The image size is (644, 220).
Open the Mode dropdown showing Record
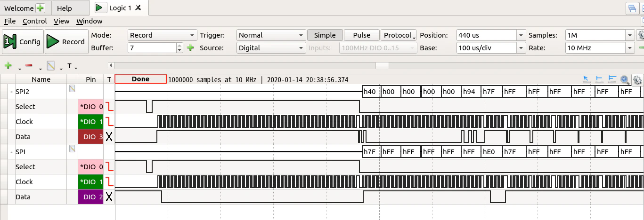(x=163, y=35)
